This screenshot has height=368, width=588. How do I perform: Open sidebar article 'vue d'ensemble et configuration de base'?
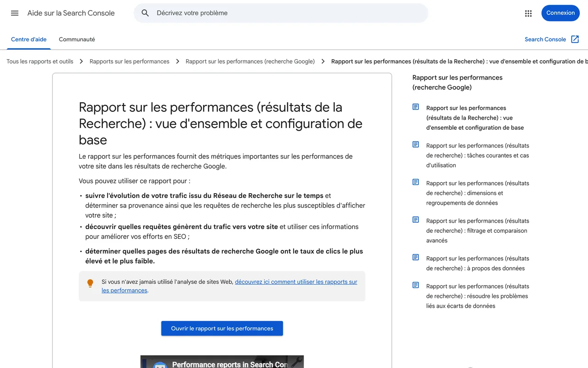[x=475, y=118]
